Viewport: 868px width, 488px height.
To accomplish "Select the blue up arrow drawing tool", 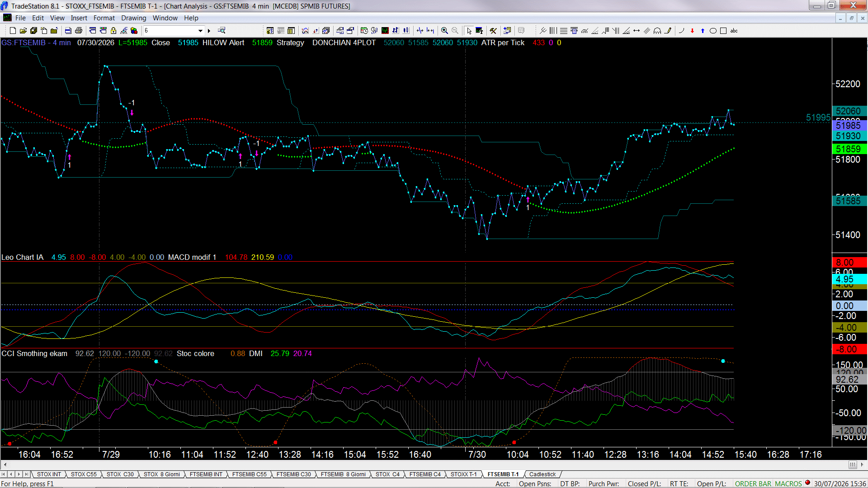I will click(703, 31).
